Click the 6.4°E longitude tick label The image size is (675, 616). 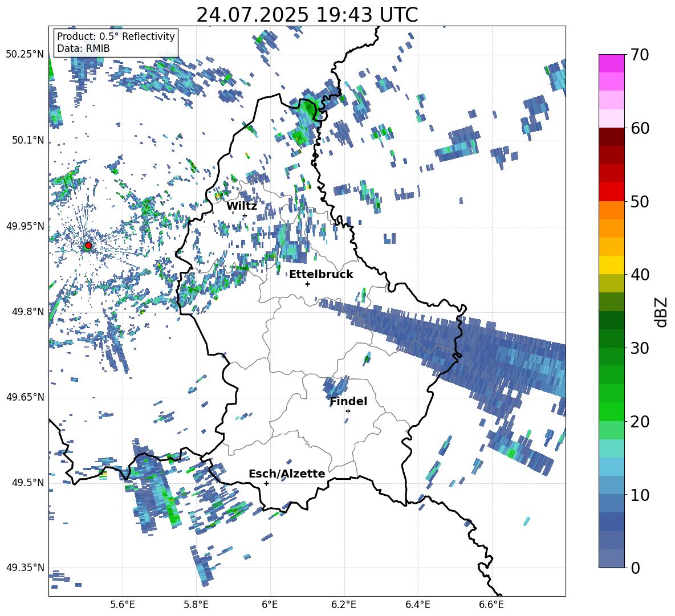click(x=417, y=605)
